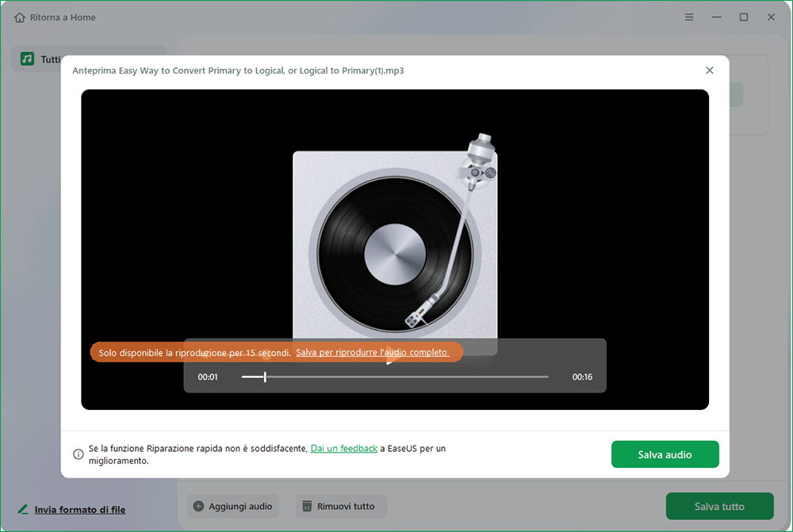This screenshot has width=793, height=532.
Task: Click the audio seek bar handle
Action: 265,377
